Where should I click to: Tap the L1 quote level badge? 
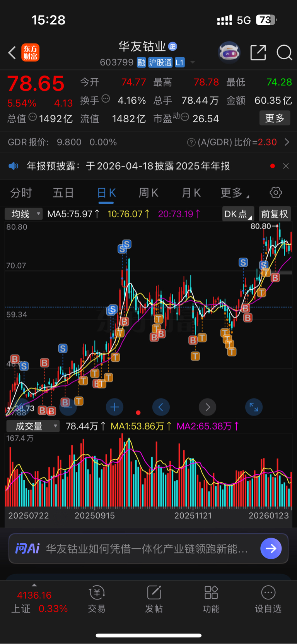pyautogui.click(x=179, y=62)
